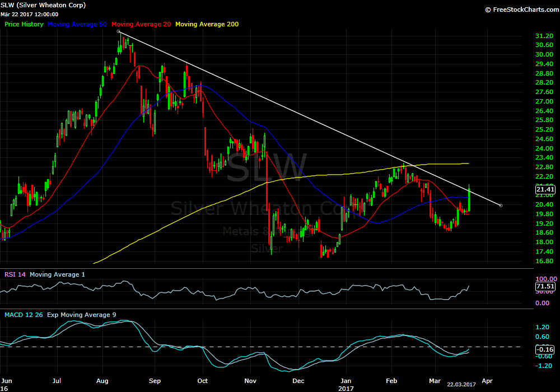Click the Mar label on the time axis

tap(435, 381)
